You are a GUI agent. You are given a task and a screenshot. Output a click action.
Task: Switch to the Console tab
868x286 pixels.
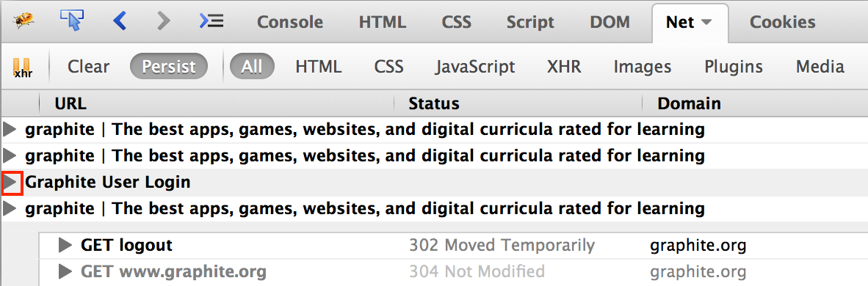click(290, 22)
